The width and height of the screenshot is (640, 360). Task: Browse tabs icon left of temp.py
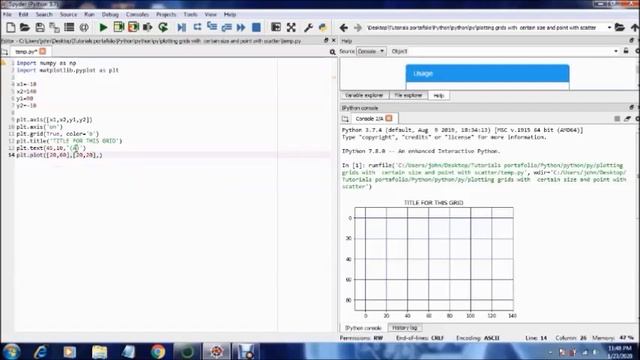pyautogui.click(x=5, y=52)
